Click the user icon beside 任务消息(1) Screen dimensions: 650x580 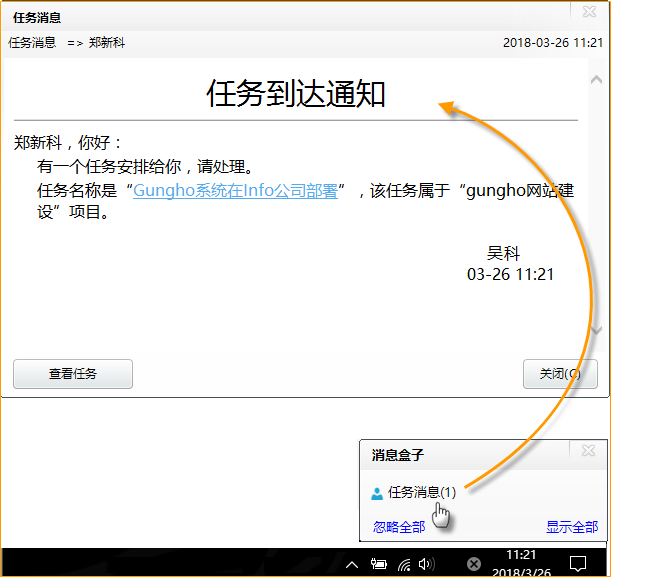click(377, 493)
